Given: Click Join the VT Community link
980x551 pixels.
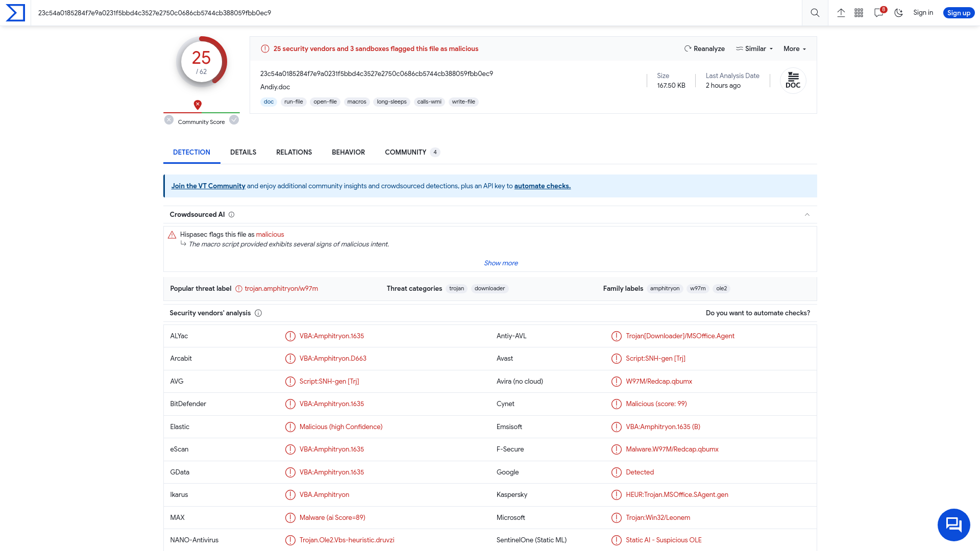Looking at the screenshot, I should (x=208, y=186).
